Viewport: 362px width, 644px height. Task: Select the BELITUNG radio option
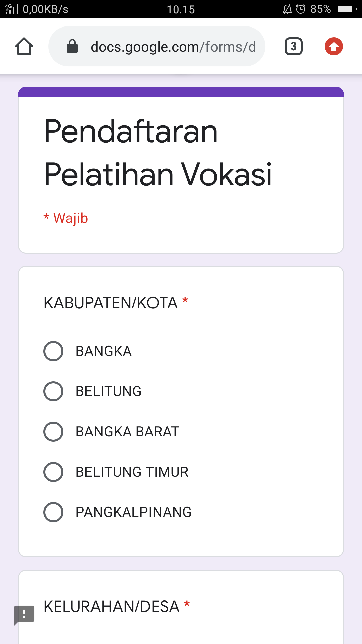[53, 391]
